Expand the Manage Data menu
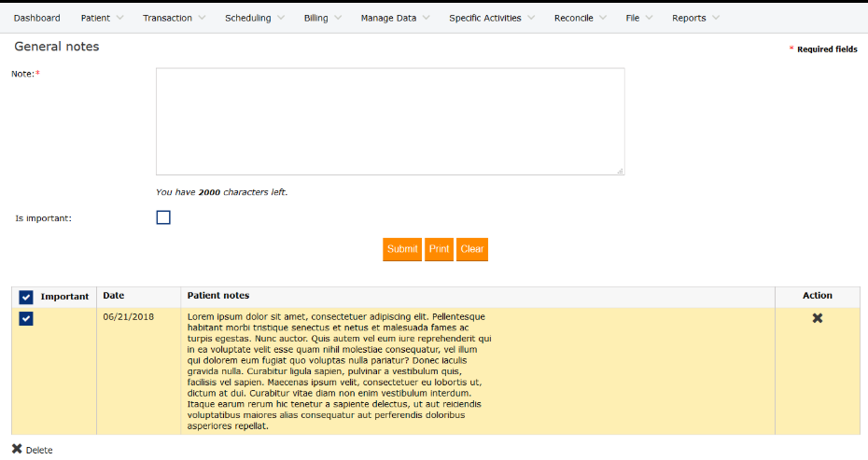Image resolution: width=868 pixels, height=460 pixels. (x=395, y=18)
